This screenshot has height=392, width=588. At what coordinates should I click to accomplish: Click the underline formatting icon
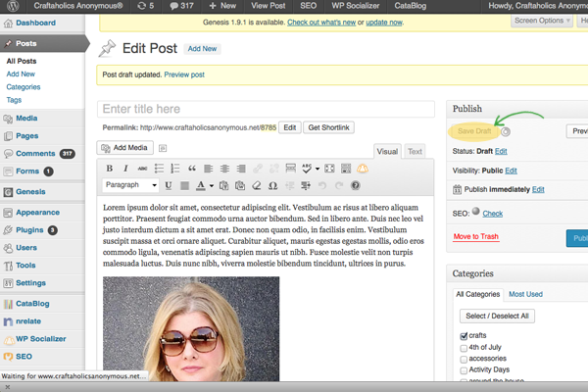(170, 185)
